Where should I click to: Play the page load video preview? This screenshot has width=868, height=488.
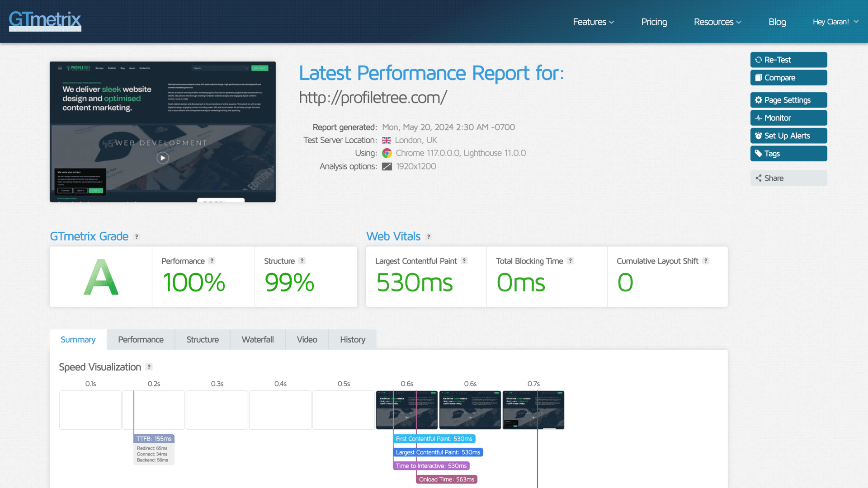162,158
